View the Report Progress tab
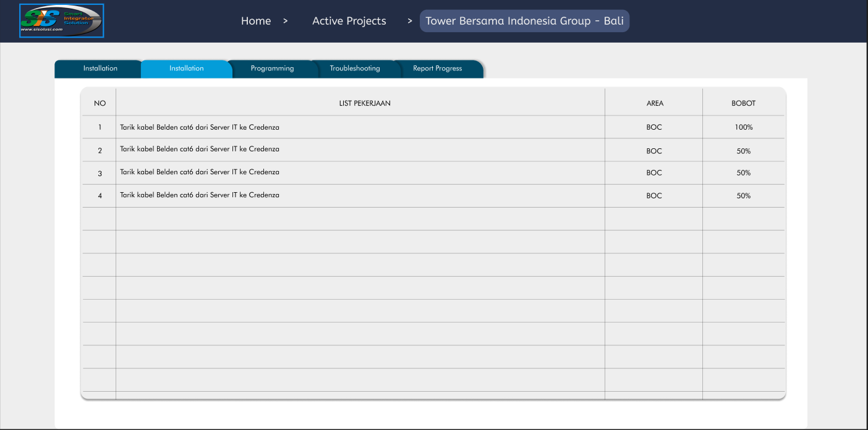Image resolution: width=868 pixels, height=430 pixels. (437, 69)
